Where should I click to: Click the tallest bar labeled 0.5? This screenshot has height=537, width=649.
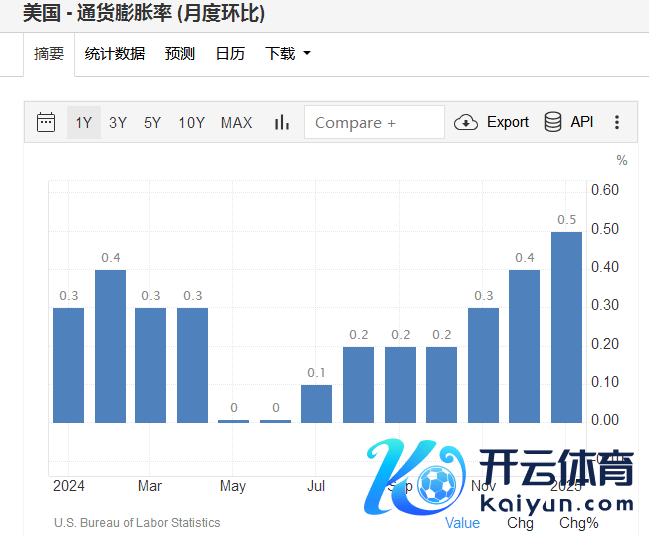click(x=566, y=327)
